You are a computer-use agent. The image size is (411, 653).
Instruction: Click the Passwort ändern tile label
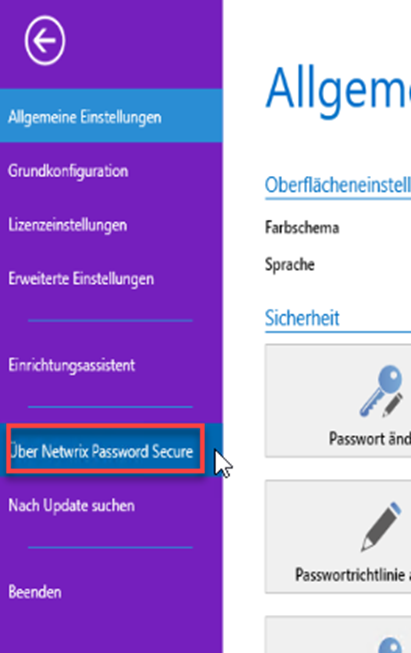click(x=369, y=439)
